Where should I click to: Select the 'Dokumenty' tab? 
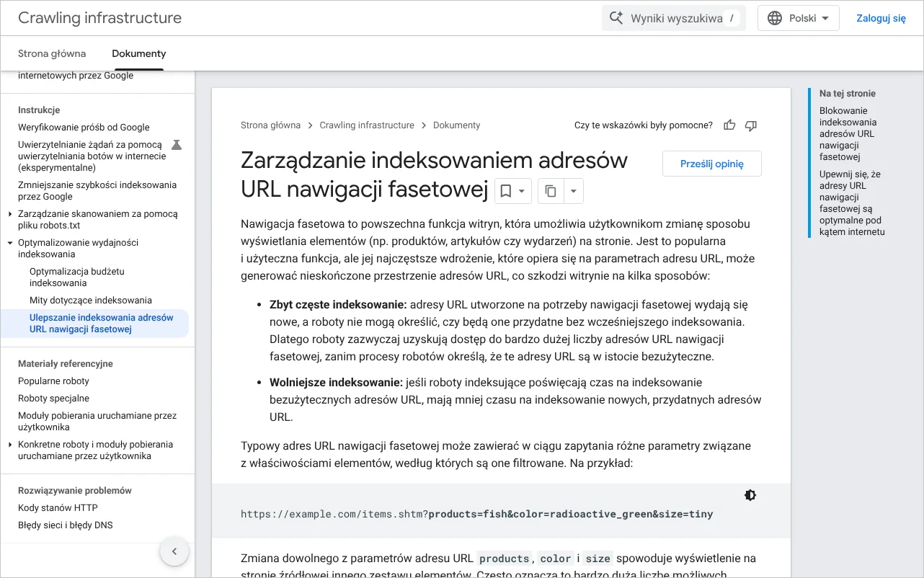139,53
